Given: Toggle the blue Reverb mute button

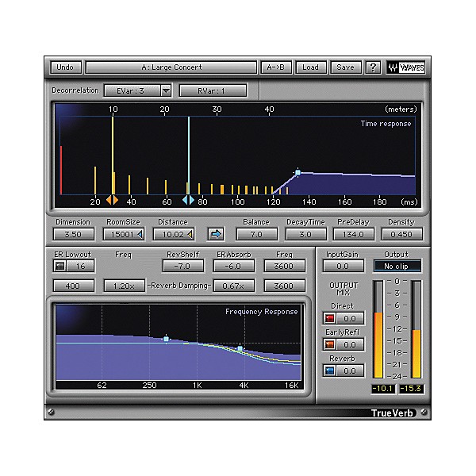Looking at the screenshot, I should (x=329, y=370).
